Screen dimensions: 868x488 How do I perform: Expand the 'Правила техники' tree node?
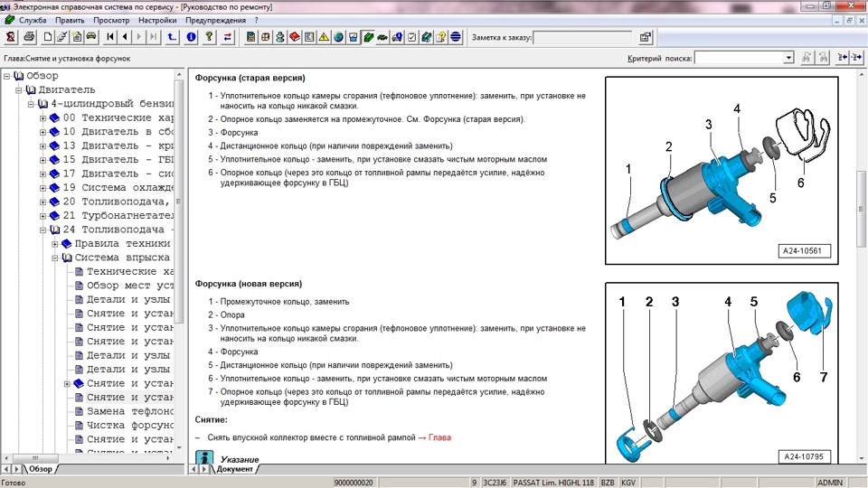(55, 243)
